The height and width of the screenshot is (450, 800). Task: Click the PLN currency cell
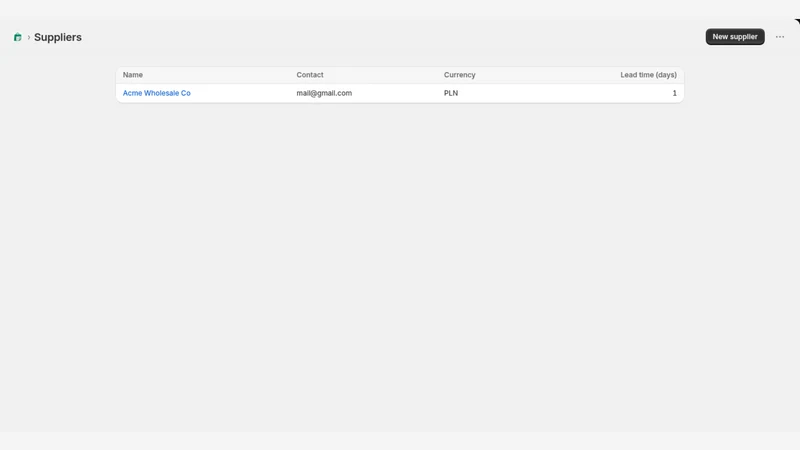click(x=451, y=93)
